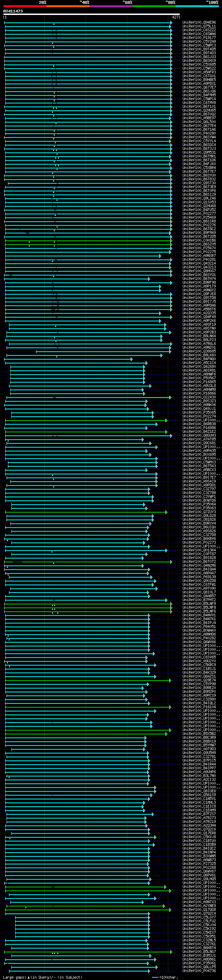
Task: Select the UniRef100_B8LN64 label
Action: point(199,336)
